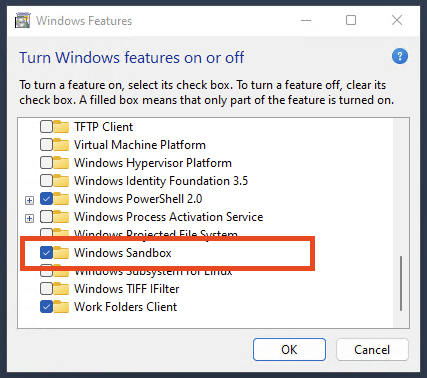This screenshot has height=378, width=427.
Task: Click the Work Folders Client folder icon
Action: point(61,307)
